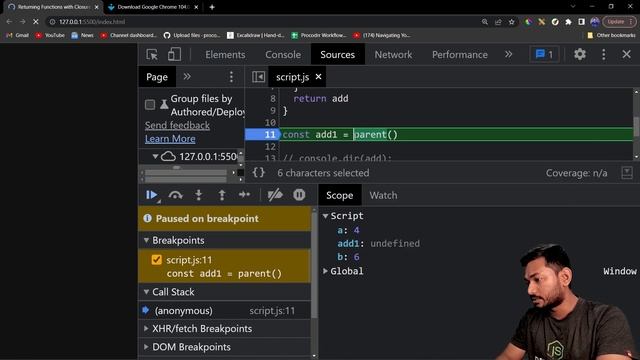The image size is (640, 360).
Task: Step into next function call
Action: coord(199,195)
